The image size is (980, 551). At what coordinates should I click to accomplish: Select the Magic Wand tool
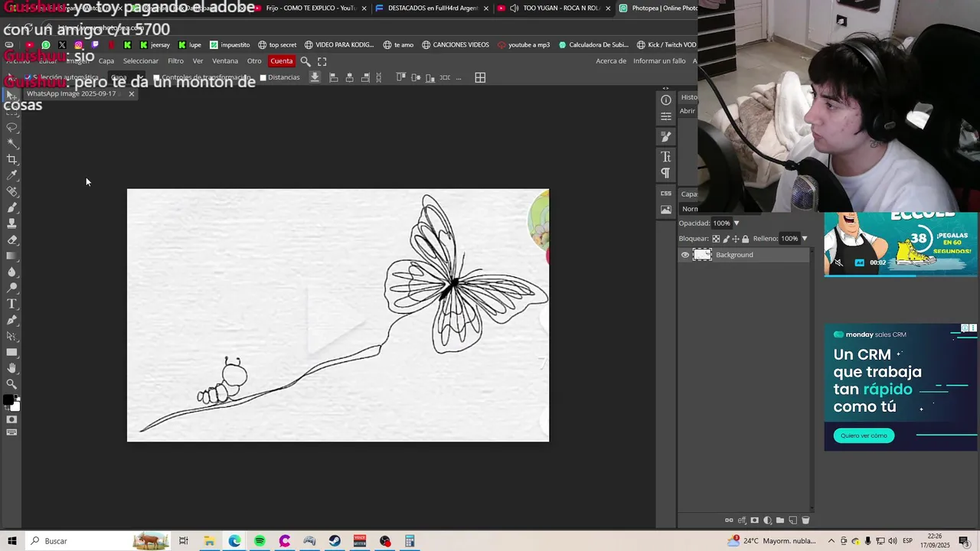[12, 143]
